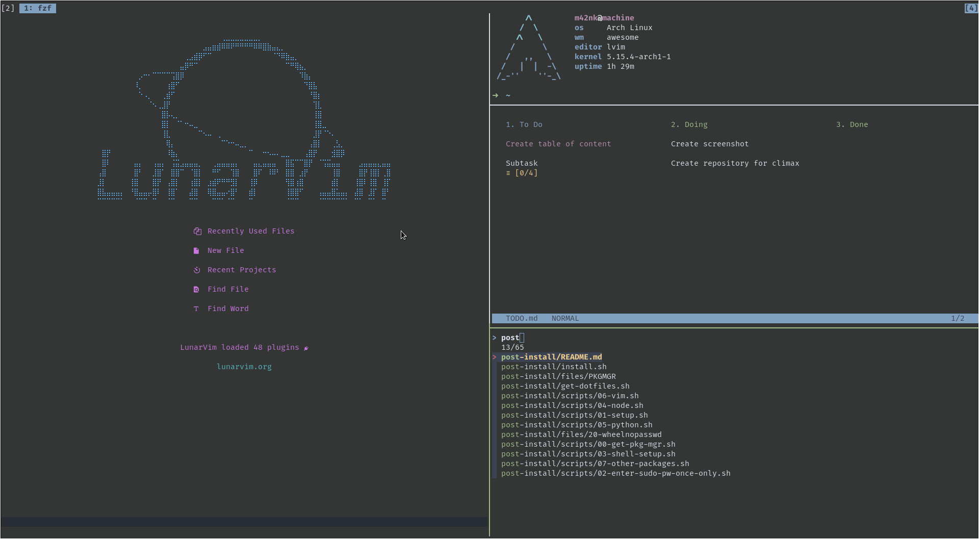980x540 pixels.
Task: Select tmux window tab '1: fzf'
Action: [x=38, y=8]
